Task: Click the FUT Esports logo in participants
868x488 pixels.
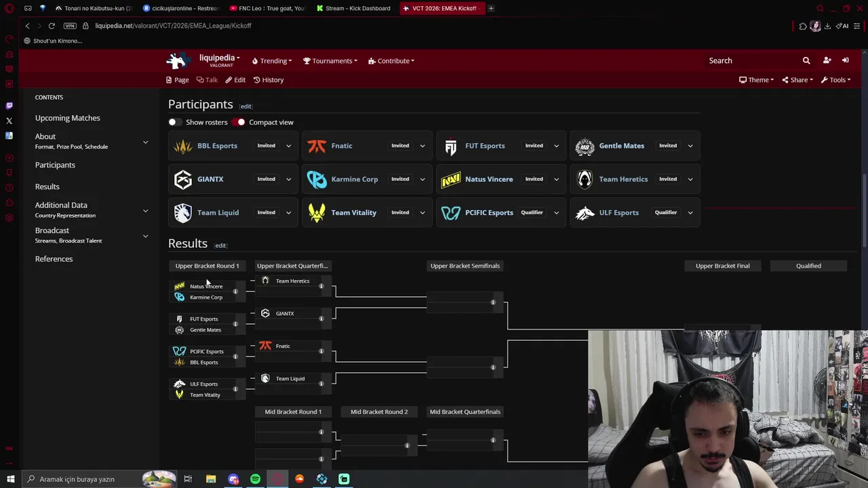Action: pos(451,146)
